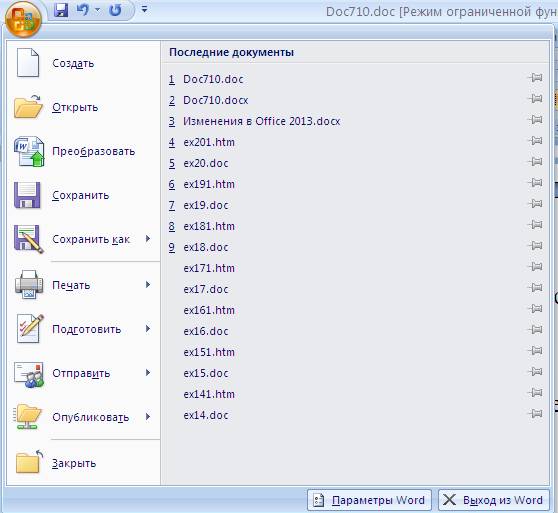This screenshot has width=558, height=513.
Task: Click the pushpin icon beside ex16.doc
Action: coord(535,329)
